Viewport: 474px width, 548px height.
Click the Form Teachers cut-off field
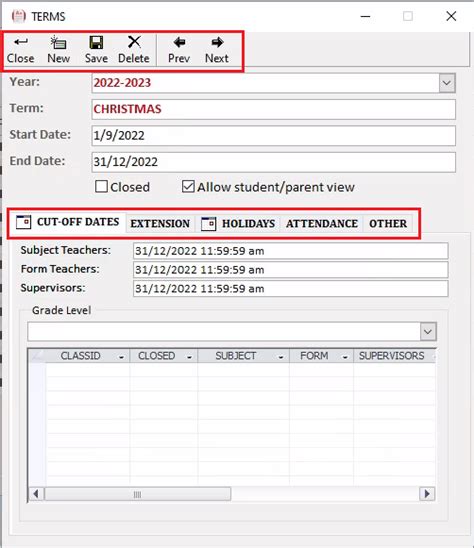pos(290,270)
